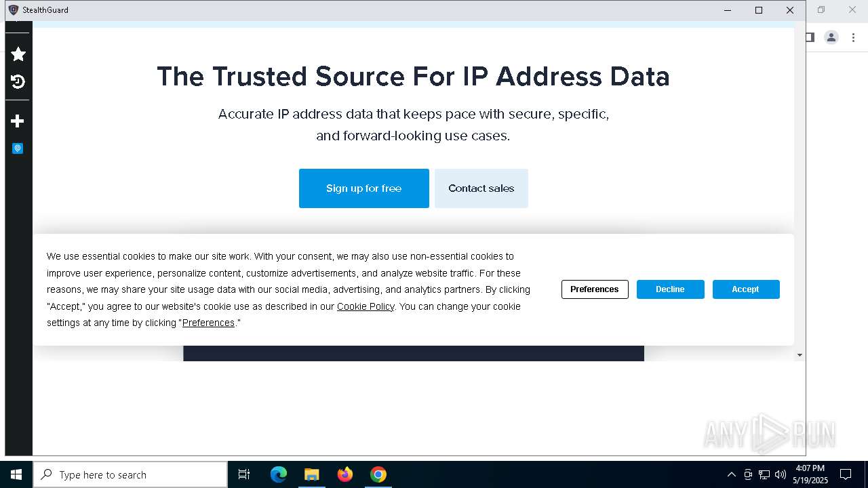Open Chrome profile avatar in background window

coord(831,37)
